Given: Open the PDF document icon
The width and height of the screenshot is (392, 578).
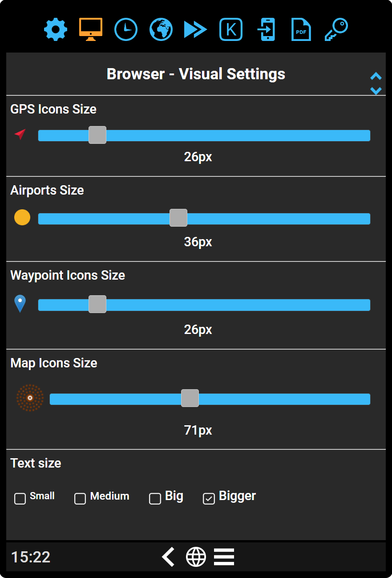Looking at the screenshot, I should 301,29.
